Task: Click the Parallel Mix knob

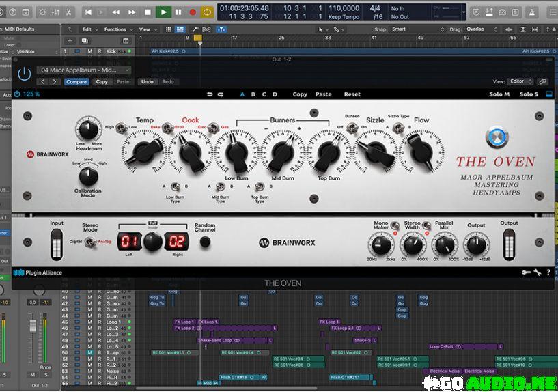Action: pos(445,245)
